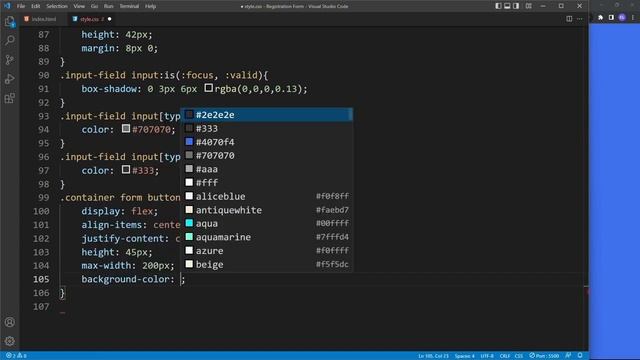Screen dimensions: 640x360
Task: Choose azure from the suggestion list
Action: pyautogui.click(x=267, y=251)
